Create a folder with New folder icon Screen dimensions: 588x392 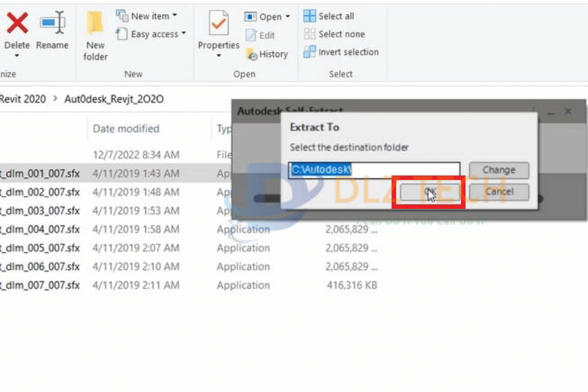pyautogui.click(x=95, y=25)
